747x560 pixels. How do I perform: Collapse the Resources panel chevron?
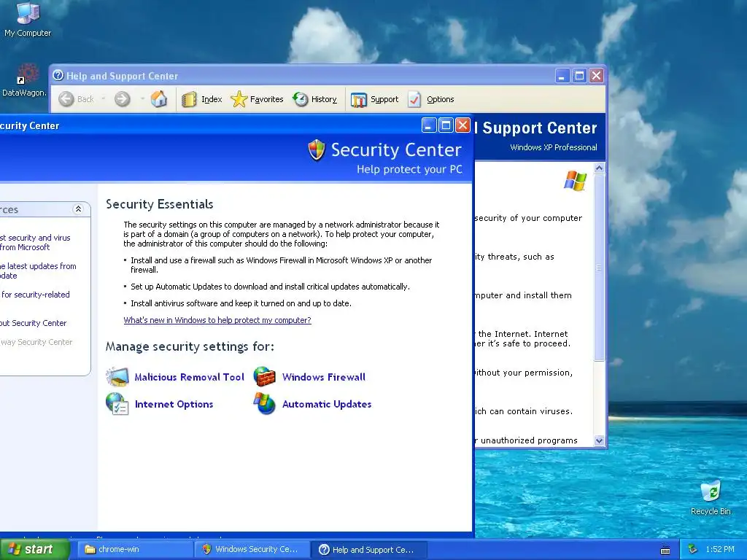tap(78, 209)
